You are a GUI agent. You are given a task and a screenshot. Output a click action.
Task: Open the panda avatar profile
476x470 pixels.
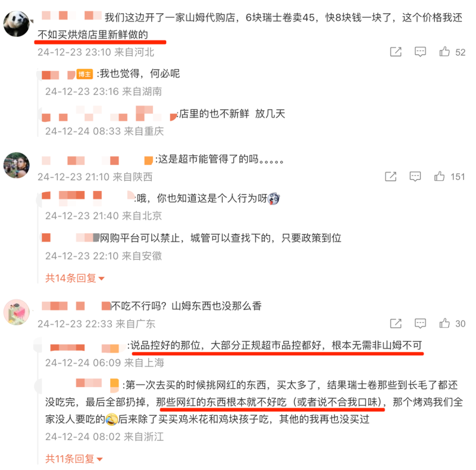click(x=17, y=24)
